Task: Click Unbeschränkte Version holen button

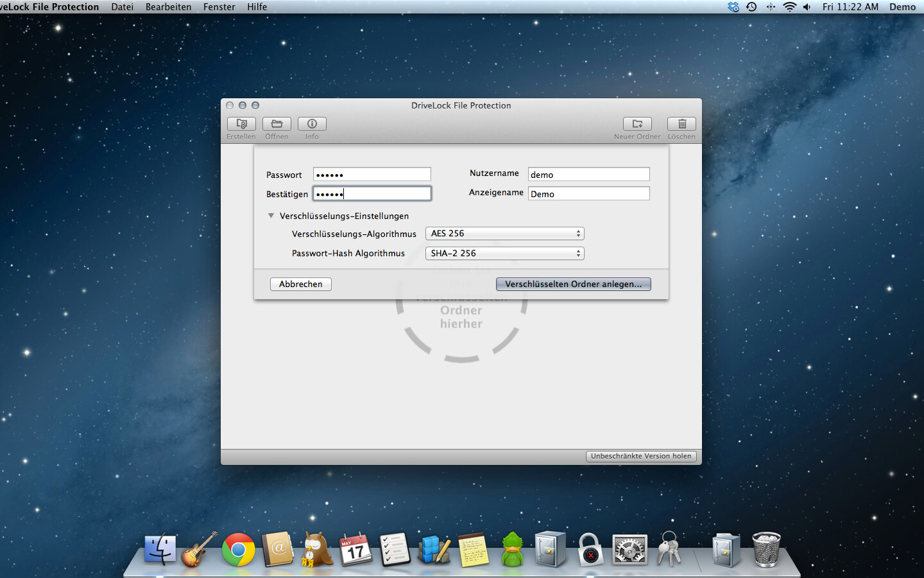Action: pos(641,456)
